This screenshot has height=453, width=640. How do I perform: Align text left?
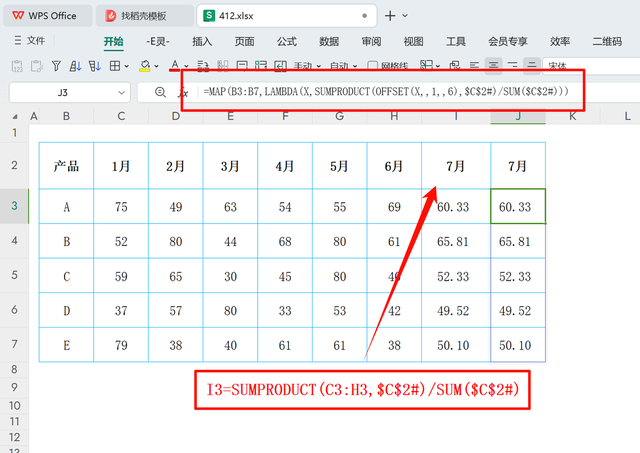tap(474, 65)
